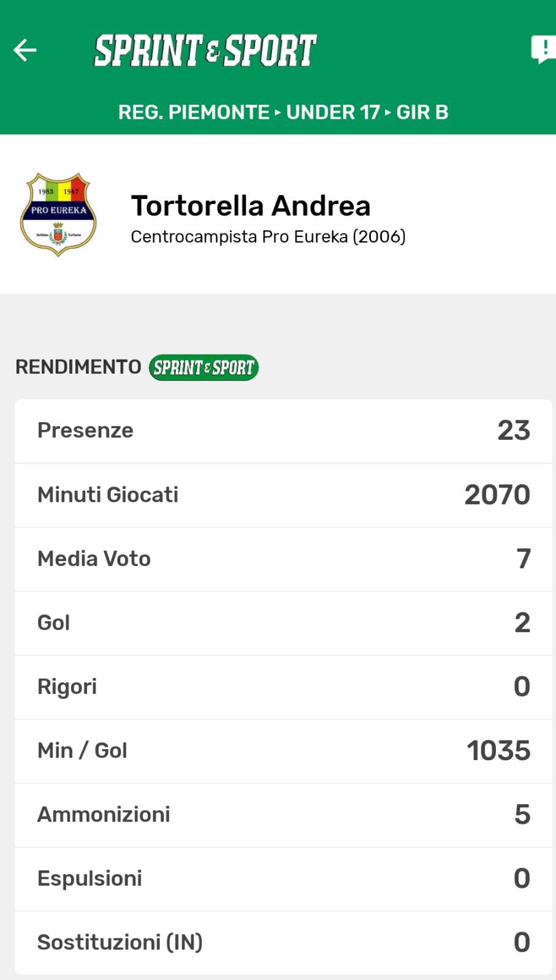
Task: Tap the Espulsioni stat row
Action: [x=283, y=878]
